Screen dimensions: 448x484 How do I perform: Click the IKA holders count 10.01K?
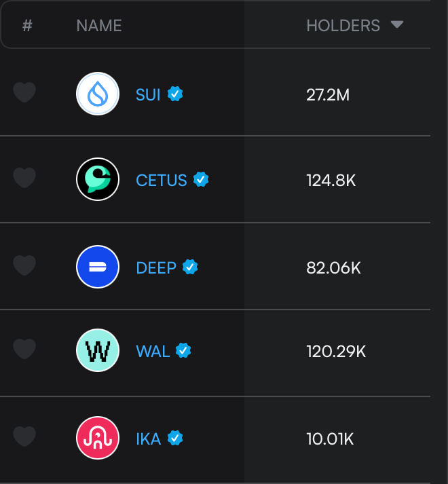tap(330, 439)
